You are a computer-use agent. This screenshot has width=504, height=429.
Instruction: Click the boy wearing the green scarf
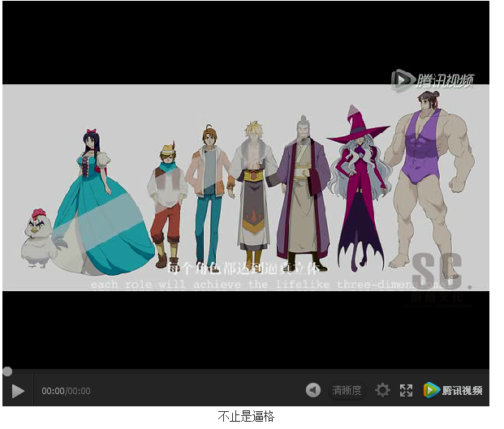pyautogui.click(x=167, y=203)
